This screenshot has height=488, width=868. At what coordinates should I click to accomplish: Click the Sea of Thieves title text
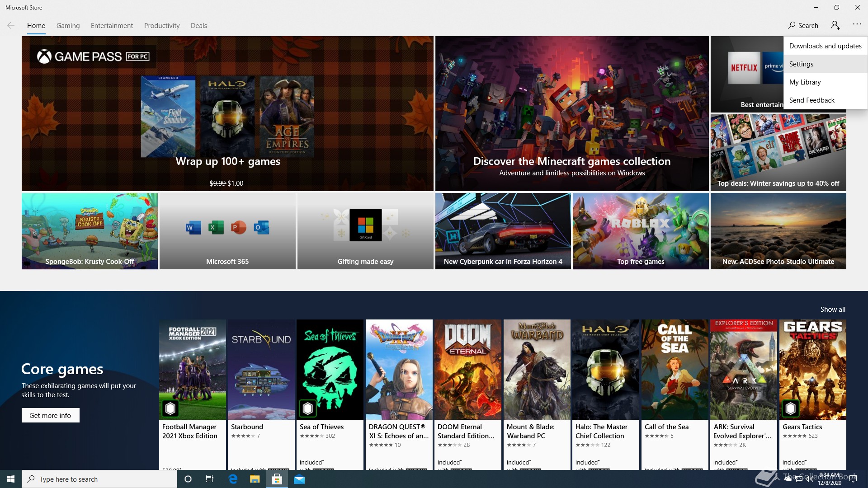[321, 427]
